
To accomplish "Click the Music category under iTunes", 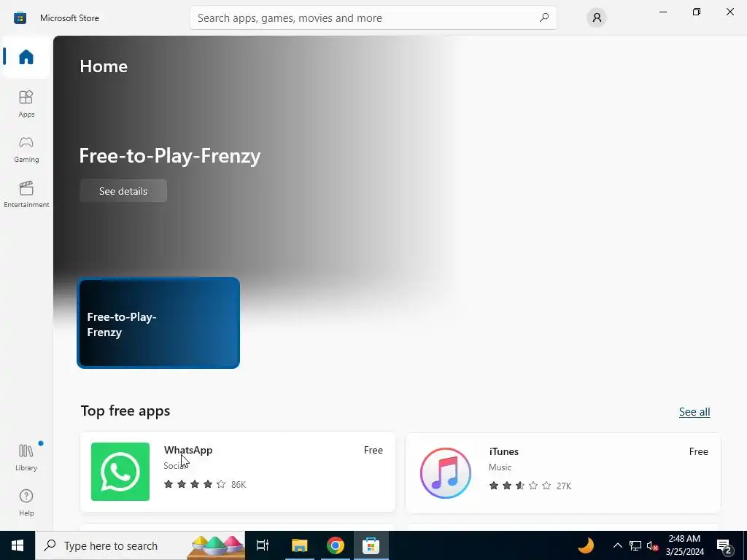I will (500, 467).
